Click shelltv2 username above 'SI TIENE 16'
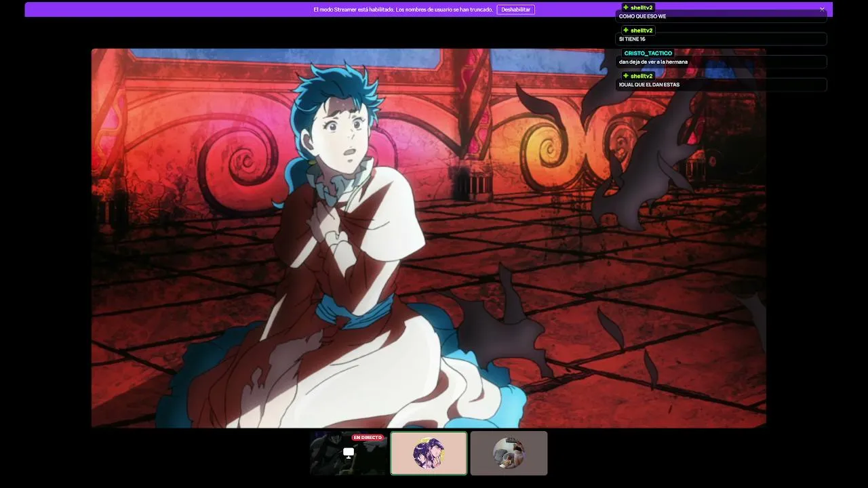 pos(642,30)
